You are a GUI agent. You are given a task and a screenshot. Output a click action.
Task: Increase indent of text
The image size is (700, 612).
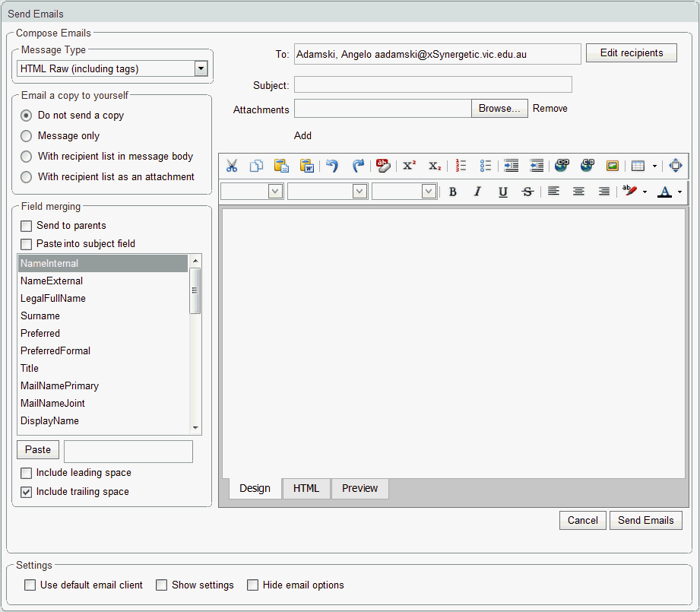coord(512,166)
